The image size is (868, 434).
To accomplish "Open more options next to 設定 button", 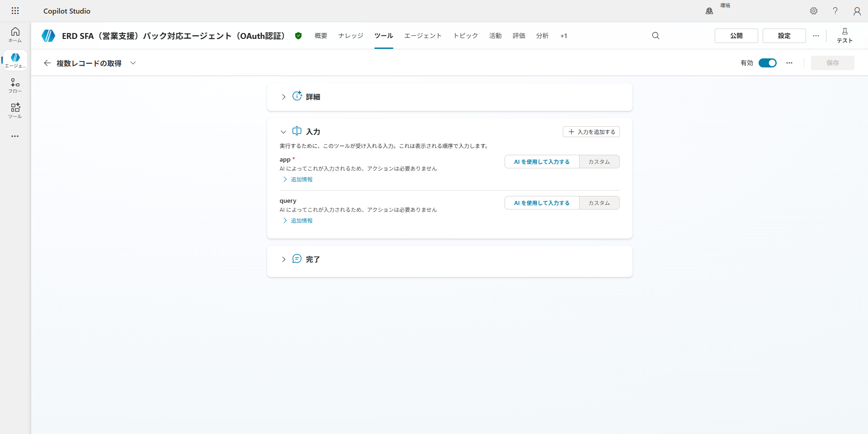I will pyautogui.click(x=816, y=36).
